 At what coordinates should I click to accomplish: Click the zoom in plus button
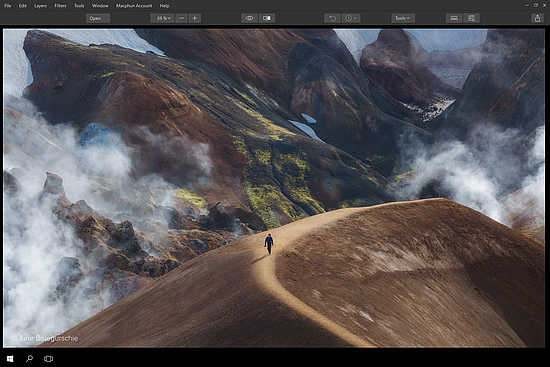tap(195, 18)
